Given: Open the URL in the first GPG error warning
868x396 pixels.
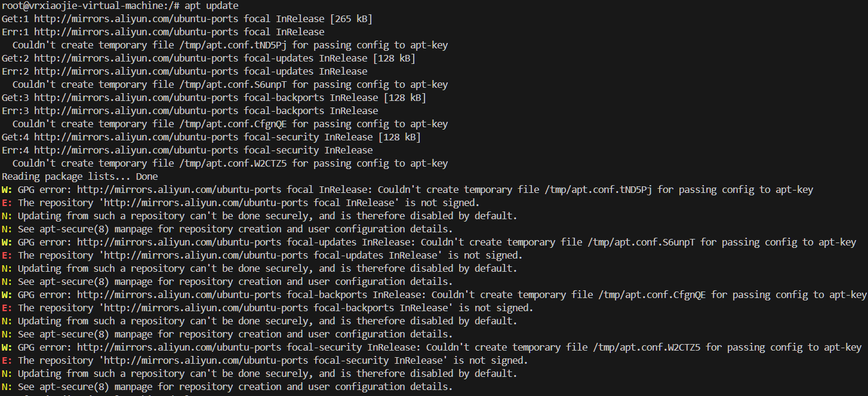Looking at the screenshot, I should pos(180,190).
